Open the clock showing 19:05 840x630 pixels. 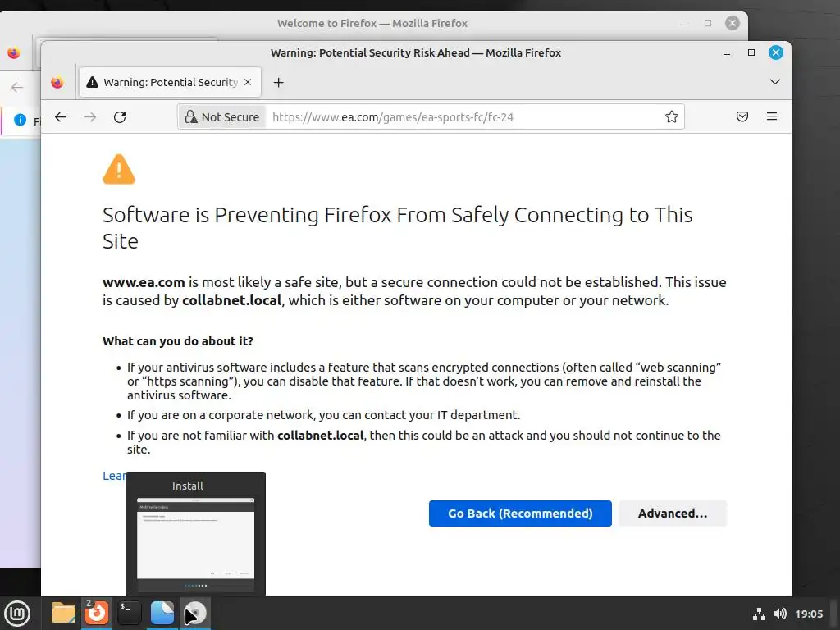point(810,614)
